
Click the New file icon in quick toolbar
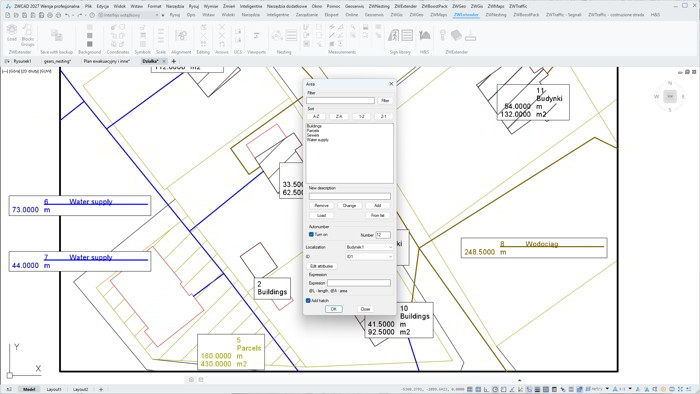8,15
